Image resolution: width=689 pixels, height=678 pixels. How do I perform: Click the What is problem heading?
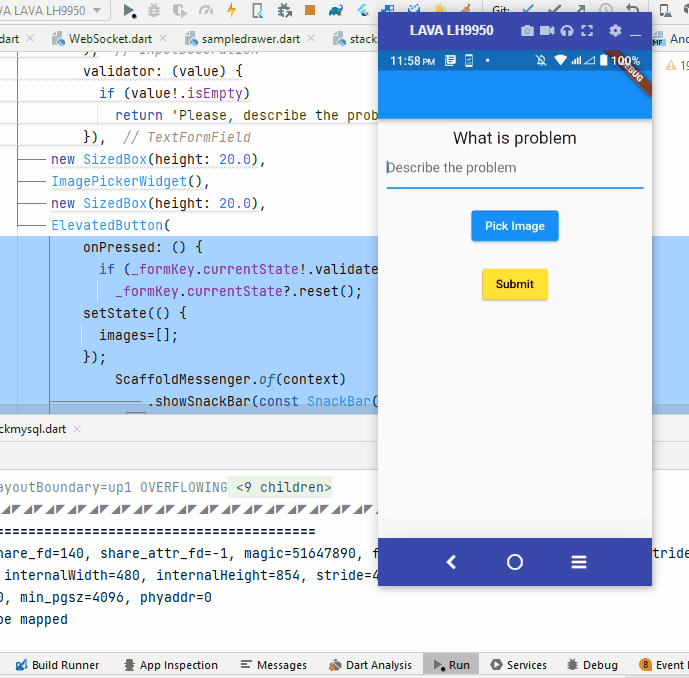click(x=515, y=138)
